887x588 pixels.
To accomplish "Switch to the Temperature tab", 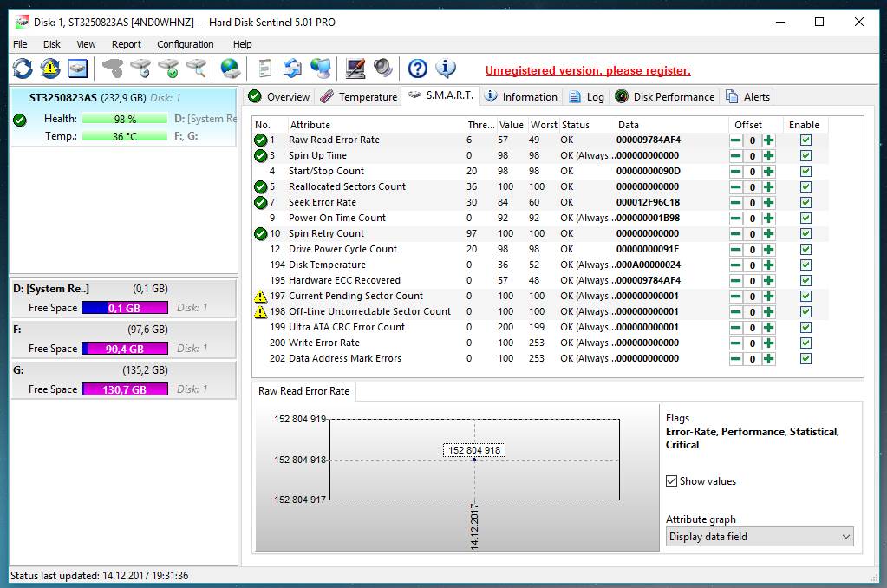I will tap(358, 97).
